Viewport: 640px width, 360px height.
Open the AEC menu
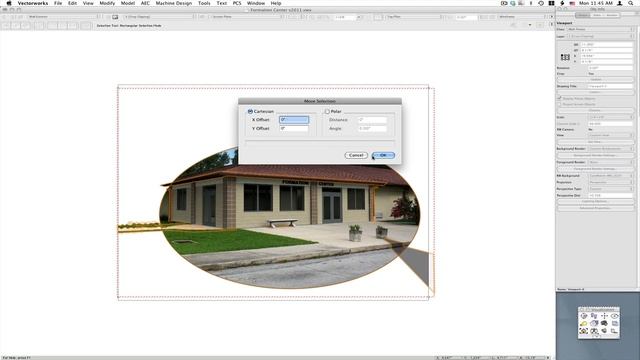[145, 3]
